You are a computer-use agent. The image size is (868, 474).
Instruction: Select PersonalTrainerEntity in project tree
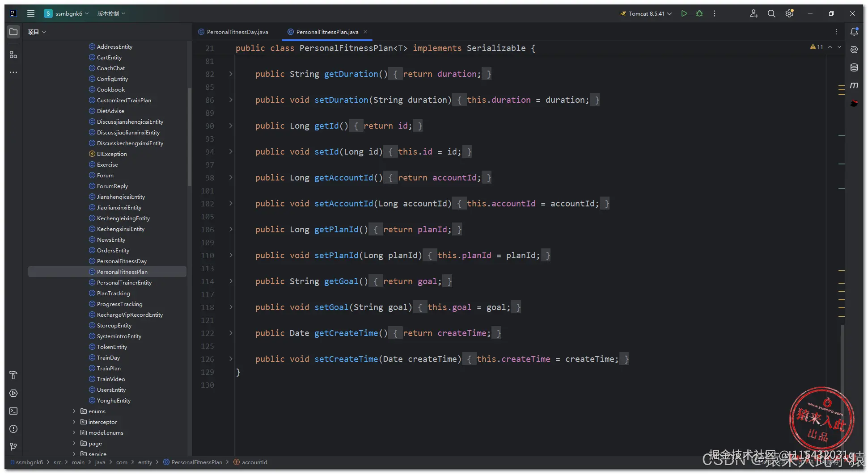tap(124, 282)
